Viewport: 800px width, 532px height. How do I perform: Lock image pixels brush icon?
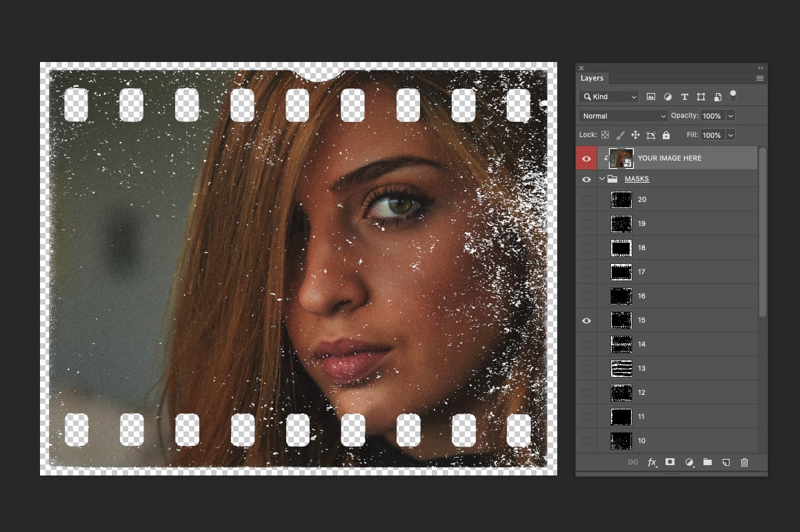coord(621,135)
